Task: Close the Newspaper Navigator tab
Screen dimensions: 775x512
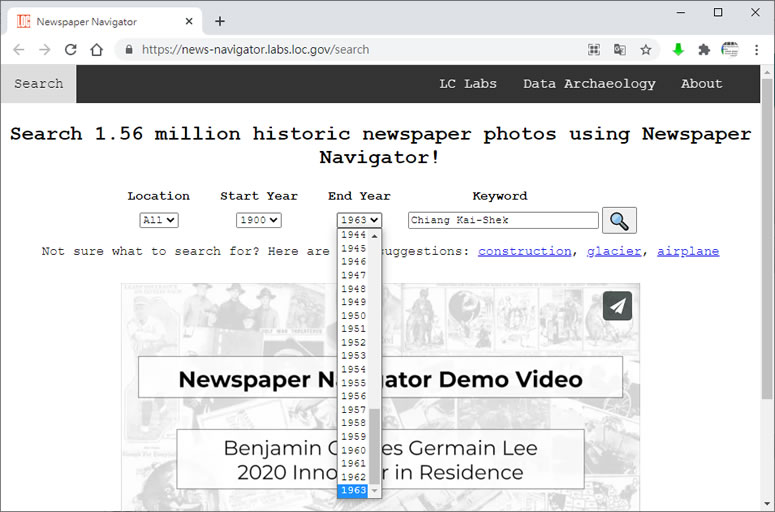Action: (189, 21)
